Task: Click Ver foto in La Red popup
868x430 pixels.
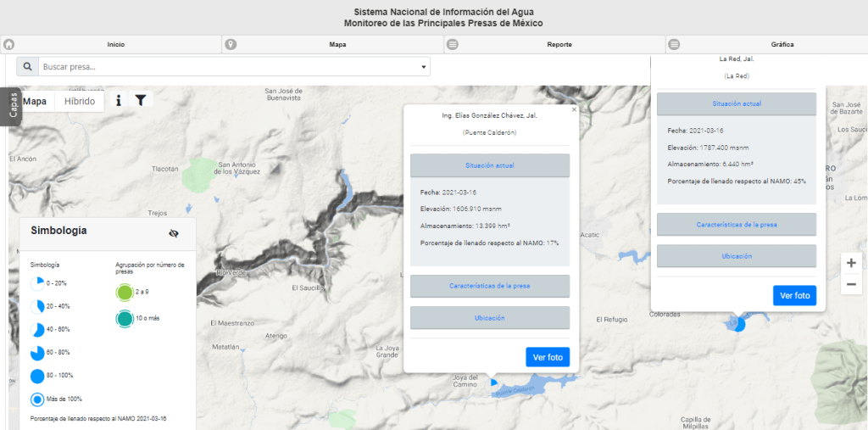Action: (x=794, y=295)
